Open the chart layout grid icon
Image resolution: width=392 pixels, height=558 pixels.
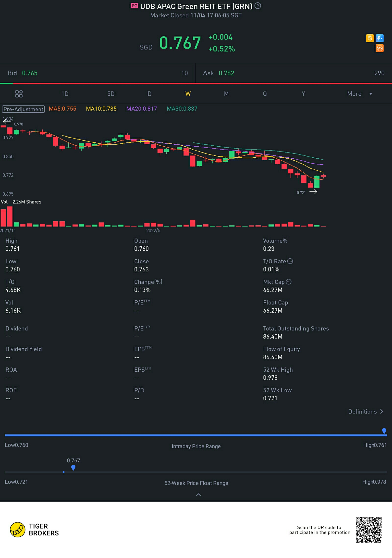19,94
